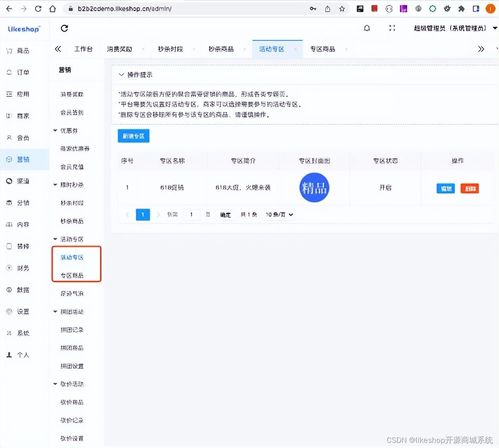Image resolution: width=499 pixels, height=448 pixels.
Task: Click the double-right arrow after the tab strip
Action: [481, 49]
